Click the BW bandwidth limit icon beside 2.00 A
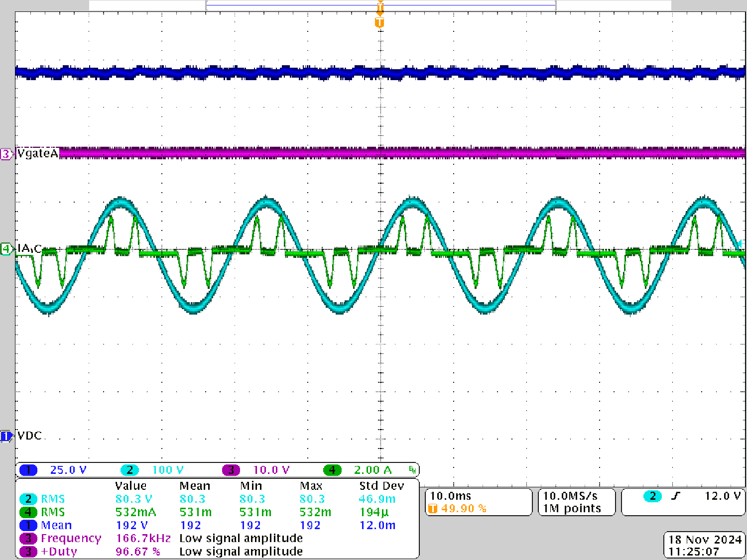747x560 pixels. click(411, 469)
